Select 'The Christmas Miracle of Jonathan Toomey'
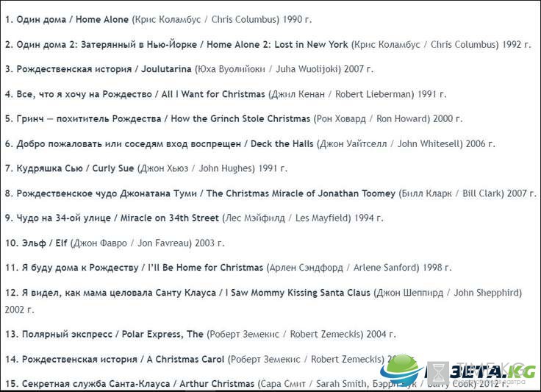Screen dimensions: 541x392 tap(301, 193)
